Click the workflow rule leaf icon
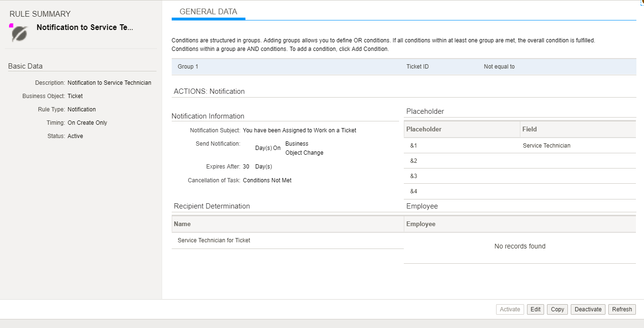Viewport: 644px width, 328px height. [x=20, y=34]
